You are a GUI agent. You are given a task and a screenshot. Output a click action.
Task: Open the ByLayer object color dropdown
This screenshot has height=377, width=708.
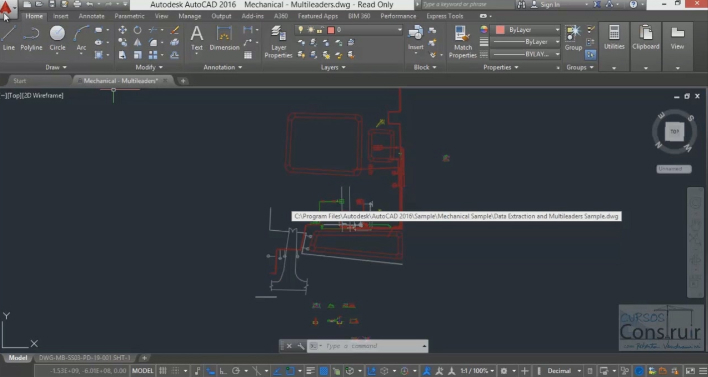[557, 30]
